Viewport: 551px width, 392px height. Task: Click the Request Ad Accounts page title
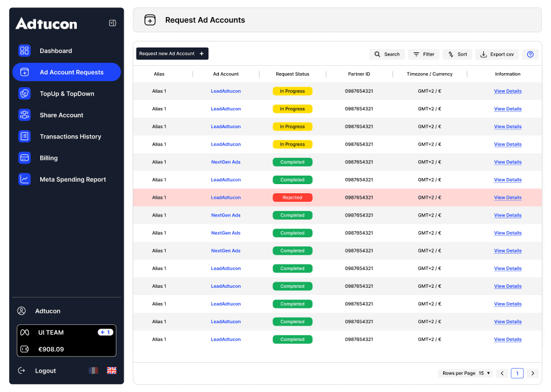205,20
